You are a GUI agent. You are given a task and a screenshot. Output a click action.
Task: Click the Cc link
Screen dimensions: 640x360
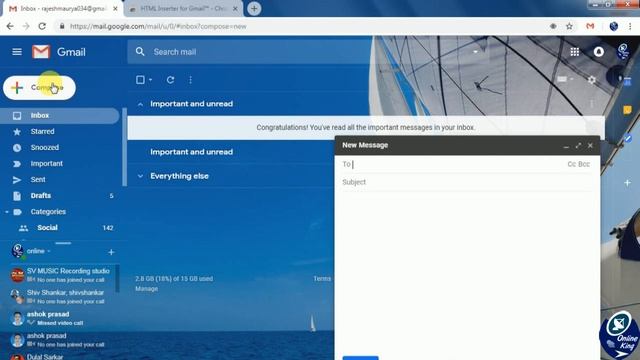(571, 164)
